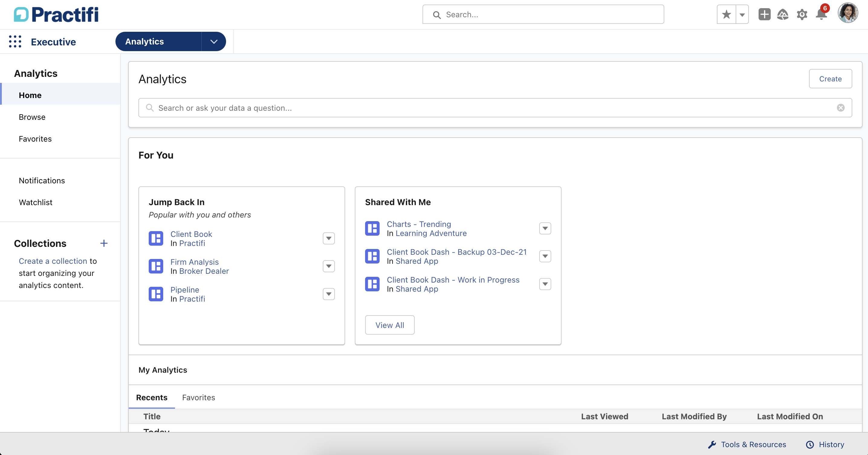Open Client Book Dash - Work in Progress
Image resolution: width=868 pixels, height=455 pixels.
coord(453,280)
